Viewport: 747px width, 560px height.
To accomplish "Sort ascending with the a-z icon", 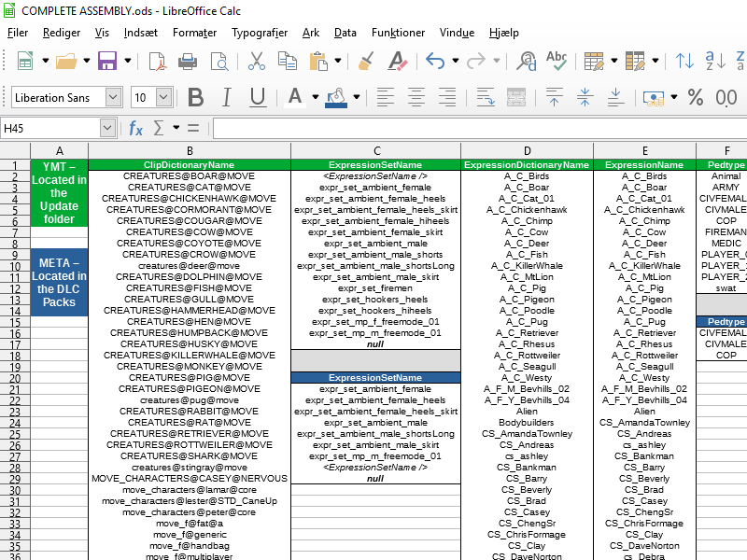I will [x=715, y=61].
